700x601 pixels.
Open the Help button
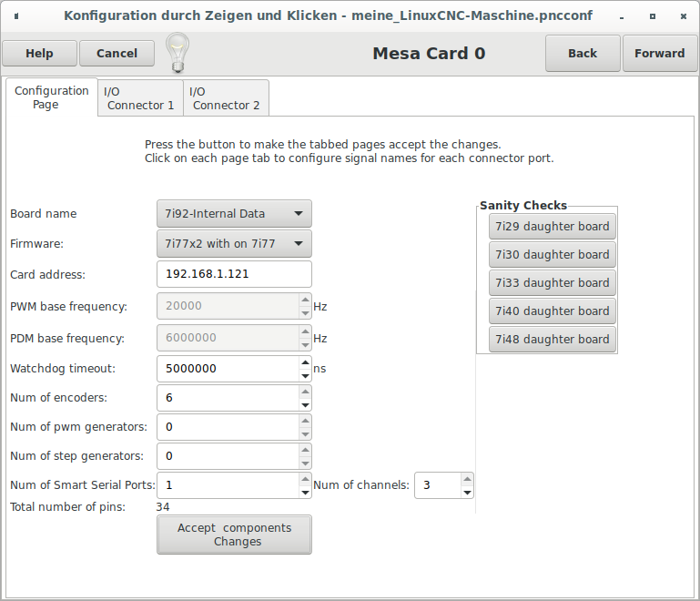(x=39, y=53)
